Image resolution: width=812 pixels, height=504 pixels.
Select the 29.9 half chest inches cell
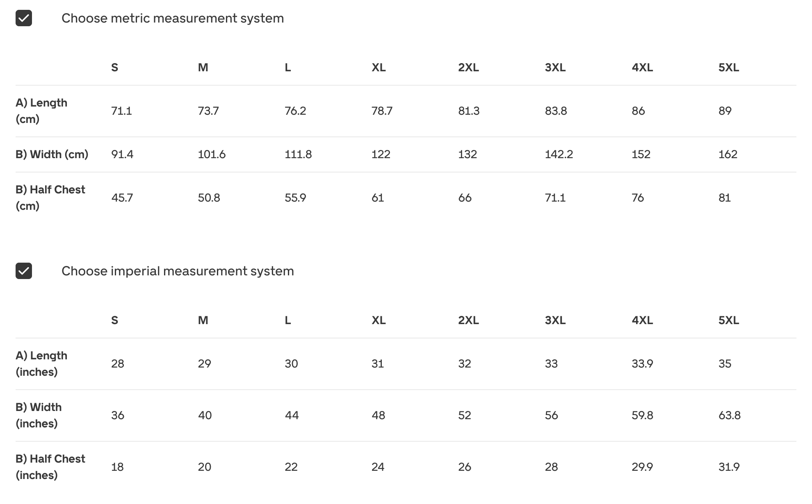click(x=642, y=467)
